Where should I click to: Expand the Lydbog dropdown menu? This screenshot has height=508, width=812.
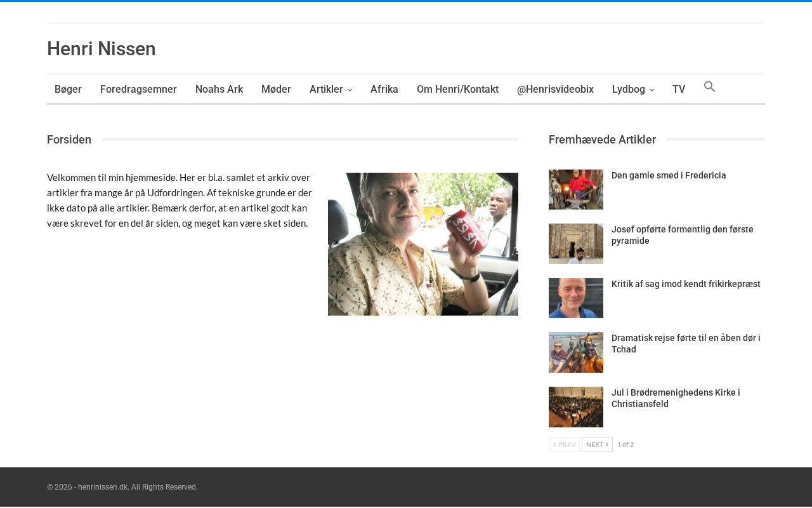tap(633, 90)
